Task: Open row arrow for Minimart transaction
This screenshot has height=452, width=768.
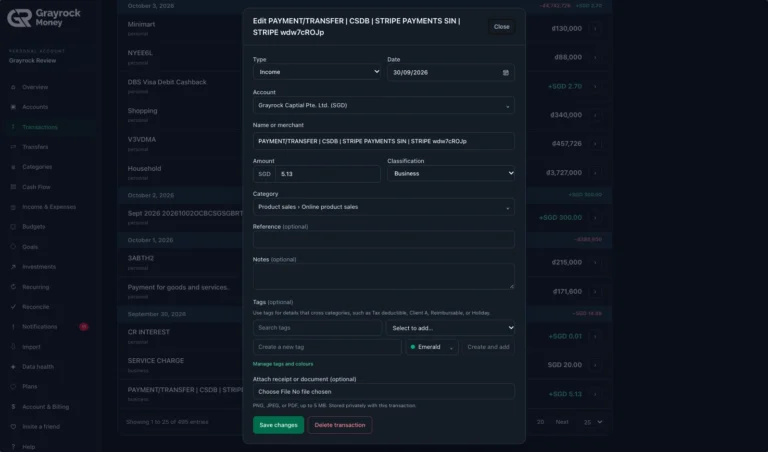Action: pos(595,28)
